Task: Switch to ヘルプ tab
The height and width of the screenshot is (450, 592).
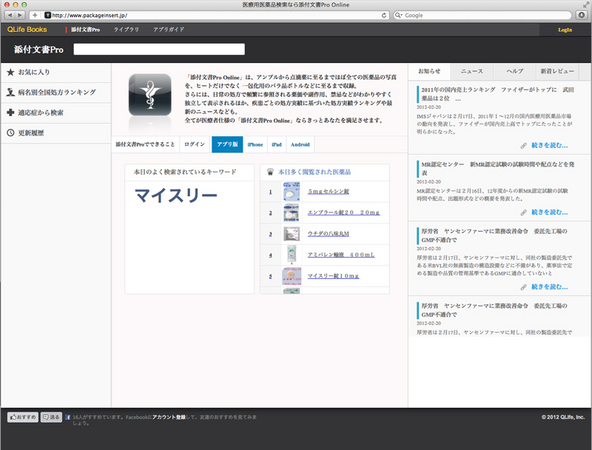Action: click(x=515, y=71)
